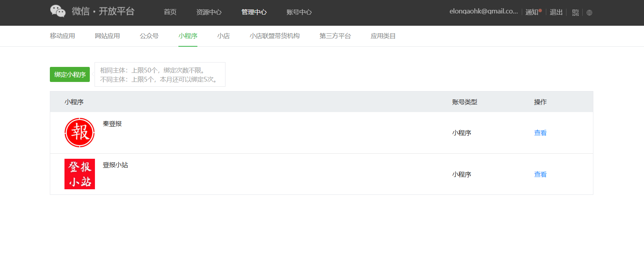Click 查看 link for 秦登报

coord(540,133)
